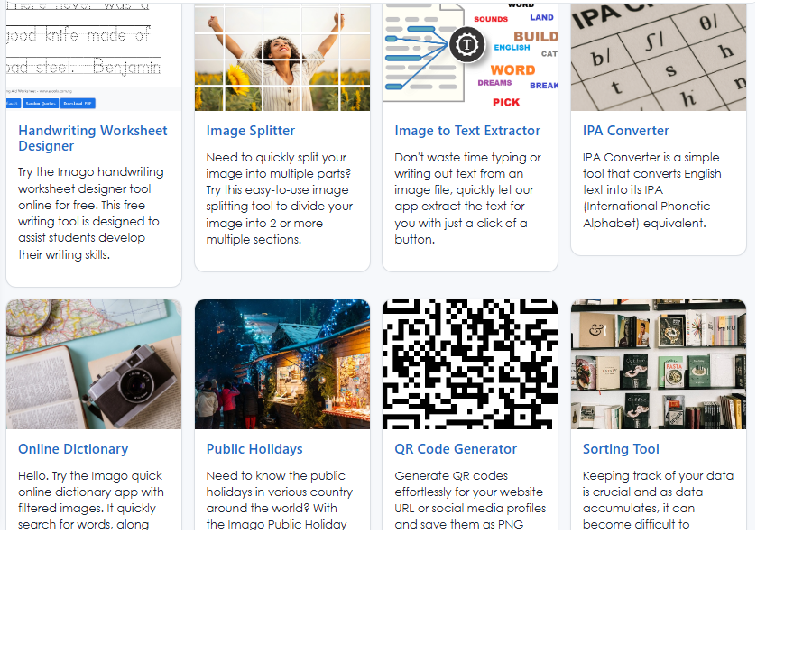Click the Download PDF button in worksheet preview
Screen dimensions: 812x671
point(78,104)
